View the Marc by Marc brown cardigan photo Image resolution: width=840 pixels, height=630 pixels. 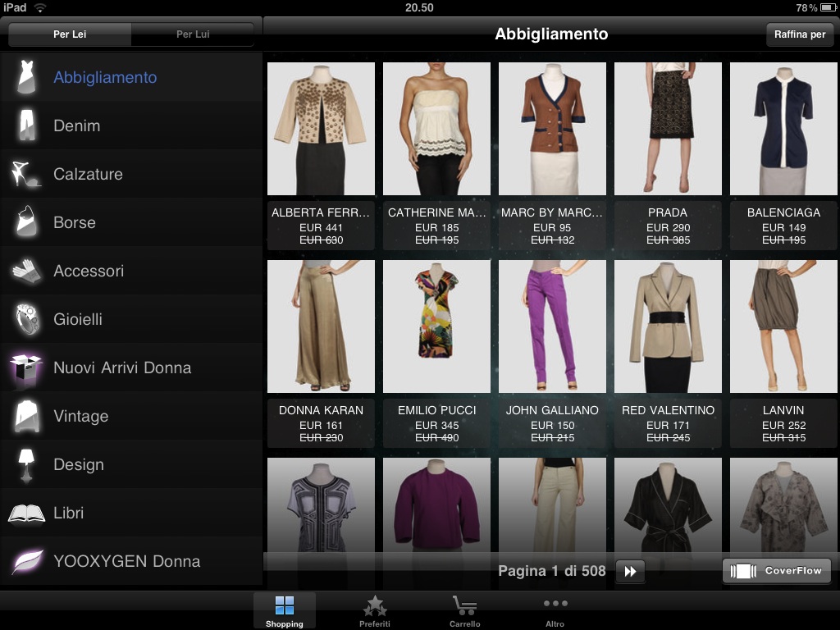tap(552, 129)
